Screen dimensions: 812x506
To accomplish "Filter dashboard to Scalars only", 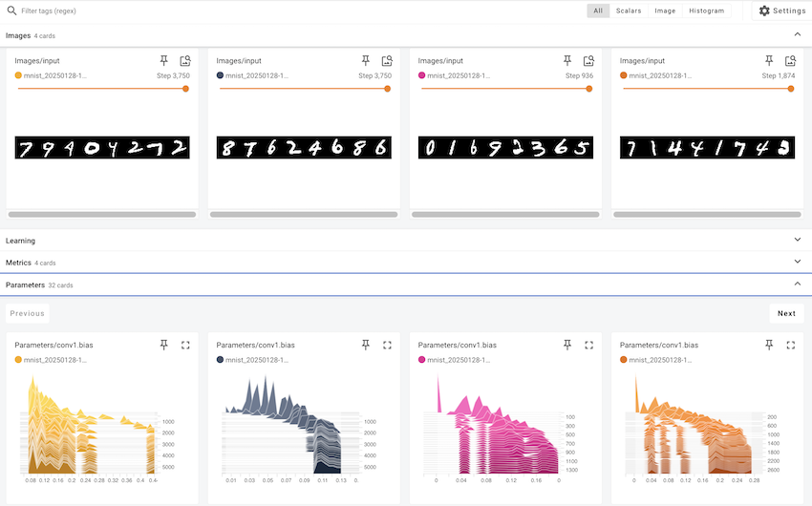I will pyautogui.click(x=628, y=11).
